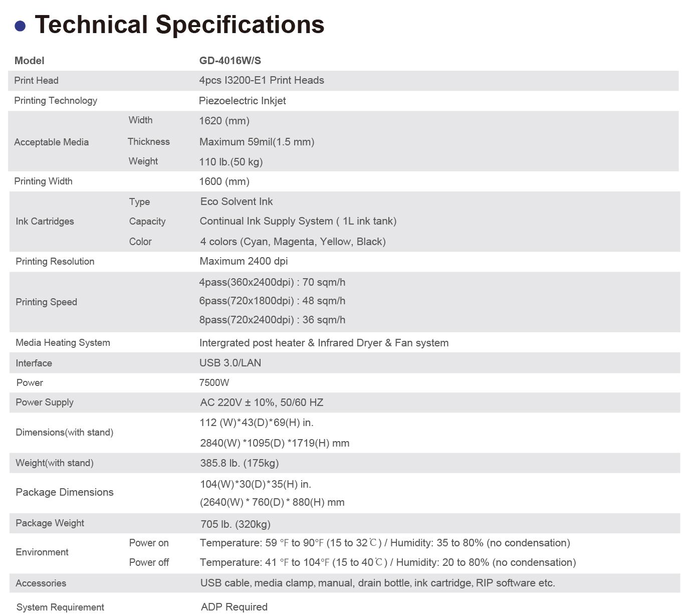Click the Print Head row label

tap(36, 81)
